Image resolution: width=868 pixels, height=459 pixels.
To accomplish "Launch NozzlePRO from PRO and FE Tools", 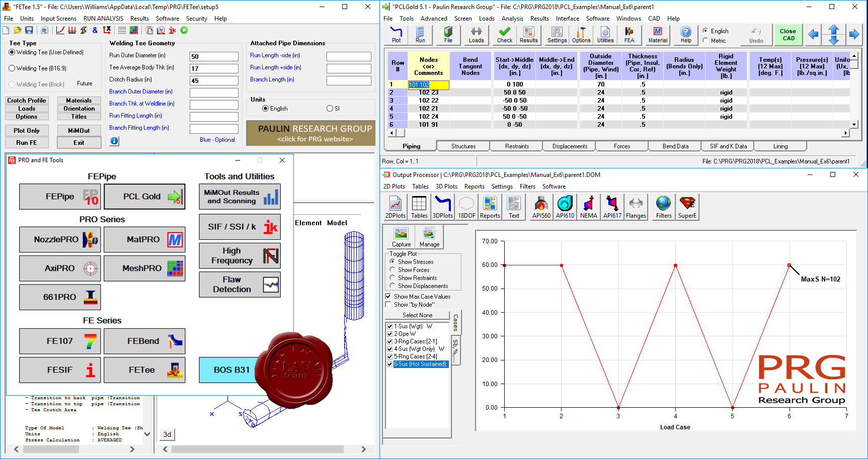I will (60, 239).
